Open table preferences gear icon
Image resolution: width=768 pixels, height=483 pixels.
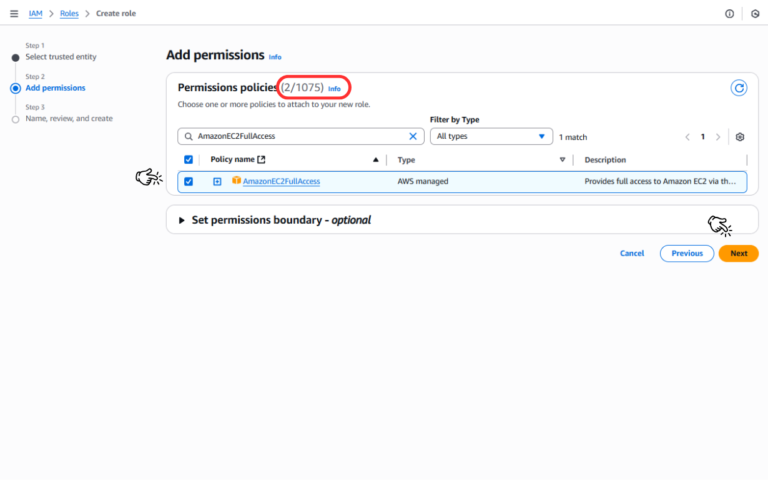point(740,137)
